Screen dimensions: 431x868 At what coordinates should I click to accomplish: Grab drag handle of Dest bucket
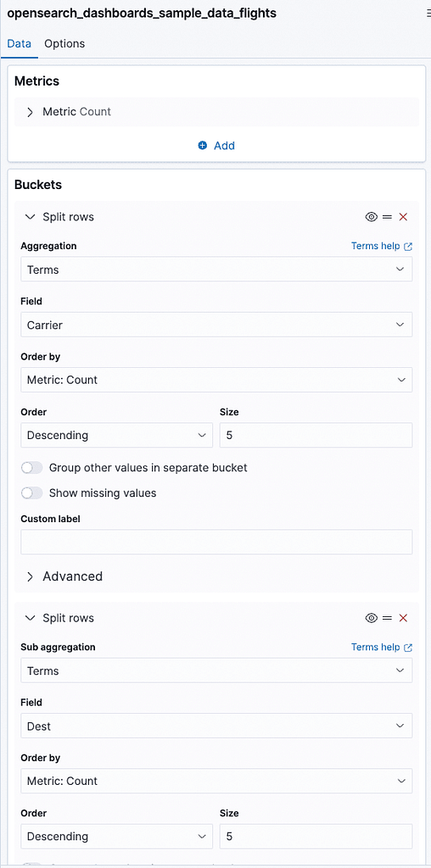pos(387,618)
